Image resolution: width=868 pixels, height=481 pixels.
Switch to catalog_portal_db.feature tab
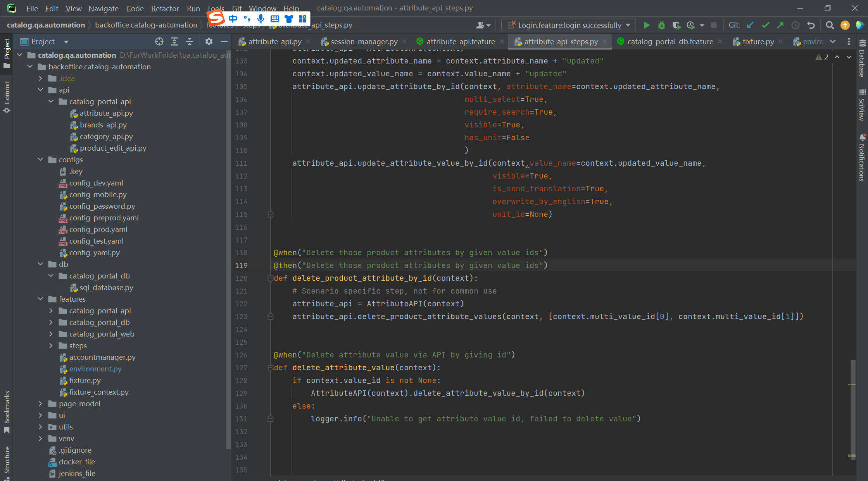[x=670, y=41]
